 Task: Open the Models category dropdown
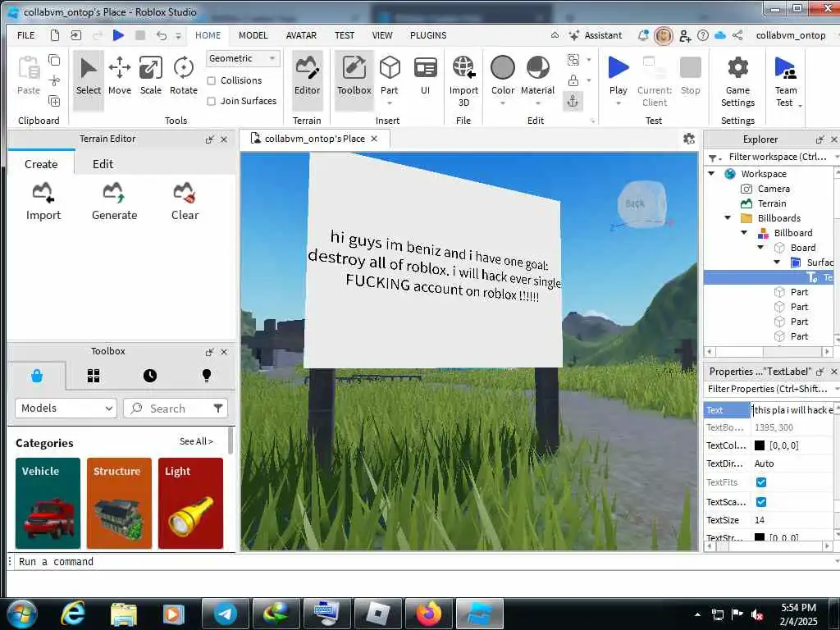pos(66,409)
